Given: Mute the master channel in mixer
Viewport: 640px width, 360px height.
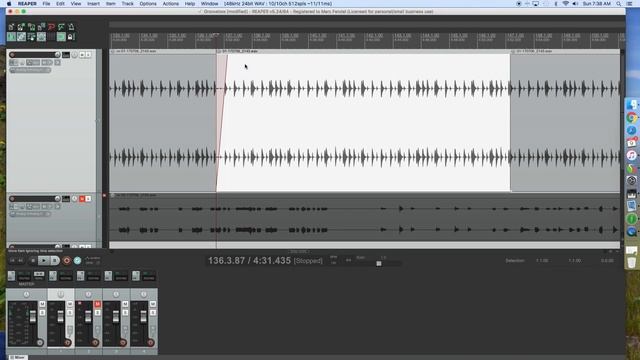Looking at the screenshot, I should [42, 304].
